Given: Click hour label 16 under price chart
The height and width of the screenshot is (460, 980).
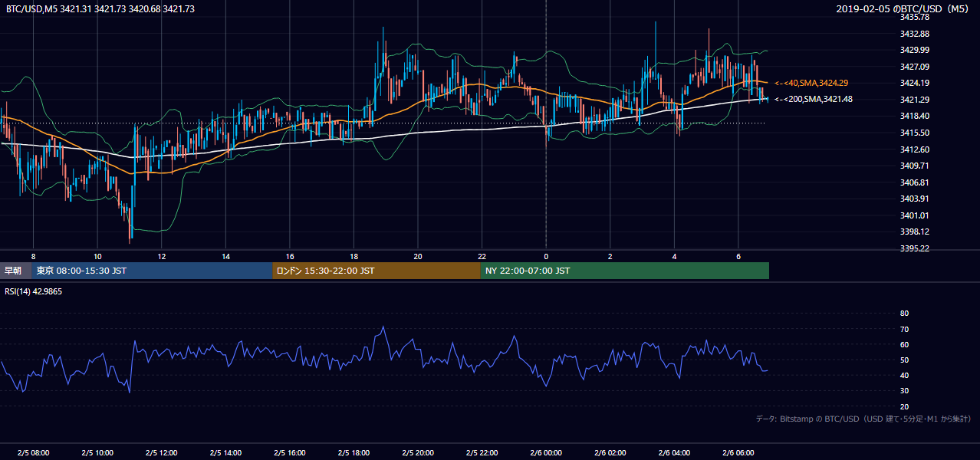Looking at the screenshot, I should coord(290,256).
